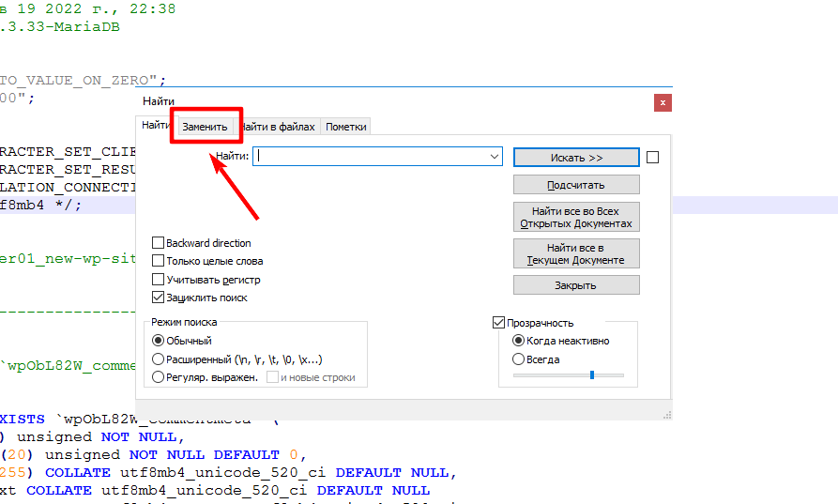Enable Только целые слова checkbox
The width and height of the screenshot is (838, 504).
tap(158, 261)
